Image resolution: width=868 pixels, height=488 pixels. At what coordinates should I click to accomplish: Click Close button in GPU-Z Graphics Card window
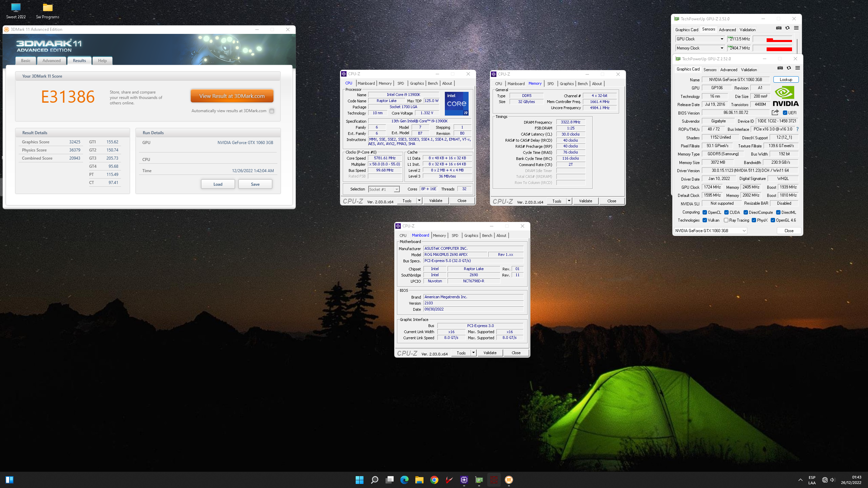click(x=789, y=231)
